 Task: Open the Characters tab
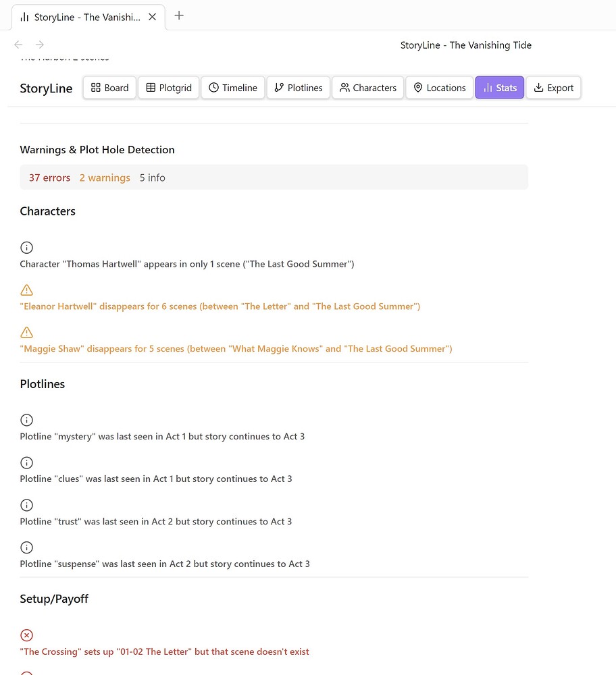[367, 87]
